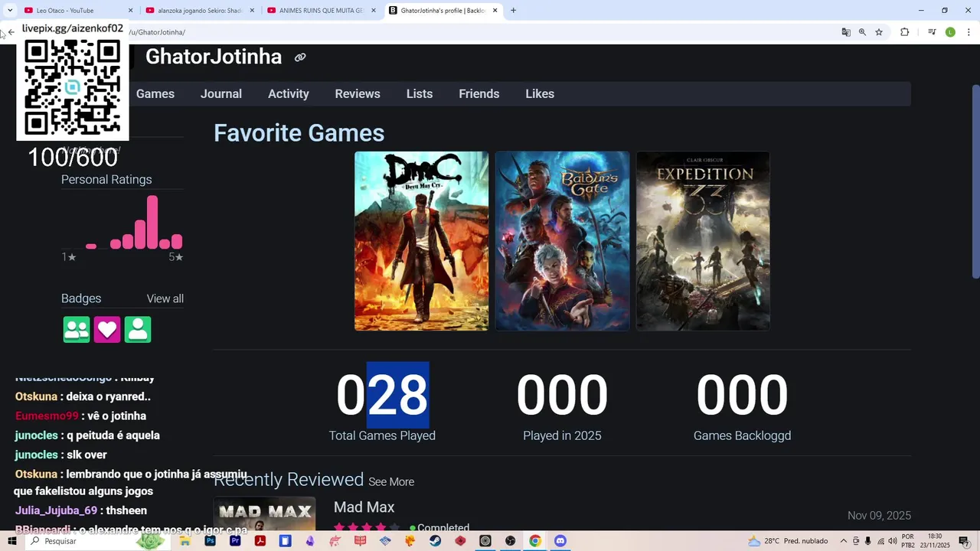The image size is (980, 551).
Task: Open the Mad Max review title
Action: coord(364,507)
